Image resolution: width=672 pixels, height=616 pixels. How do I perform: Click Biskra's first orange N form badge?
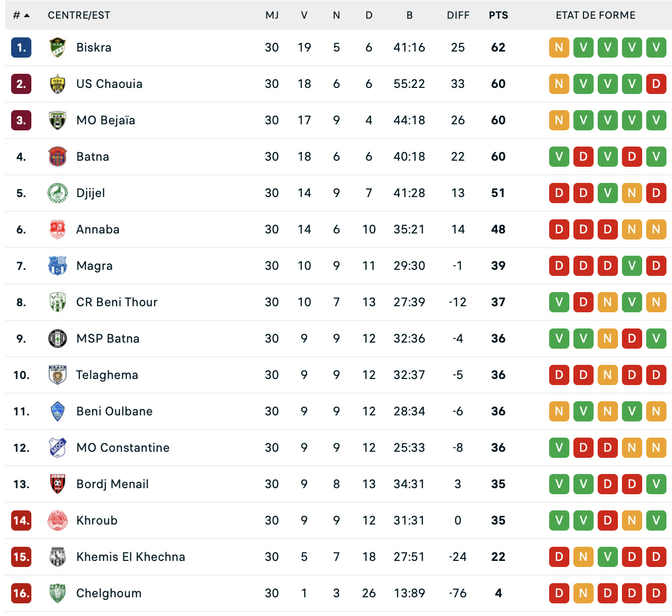[559, 48]
